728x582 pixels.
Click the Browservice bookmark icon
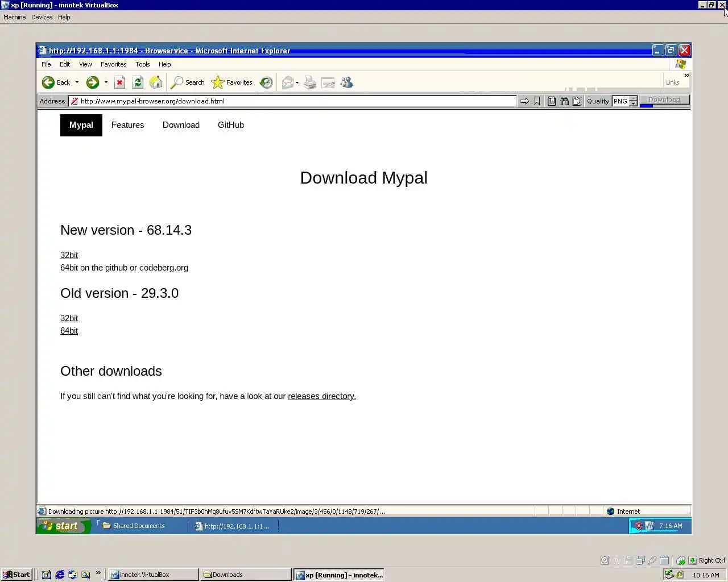[x=537, y=101]
